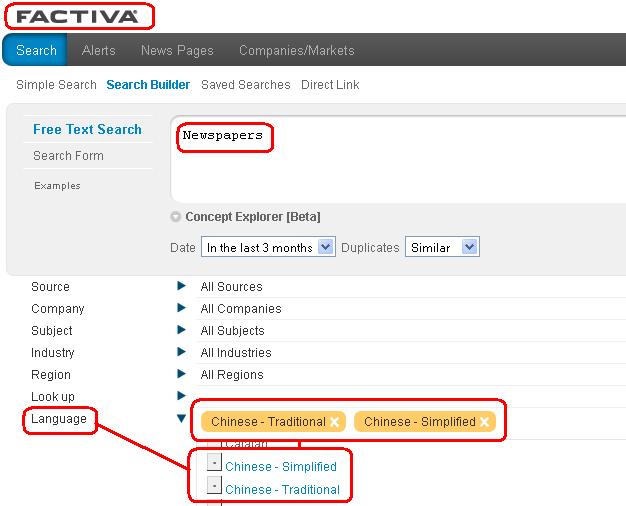Click the Industry row label
The image size is (626, 506).
52,352
